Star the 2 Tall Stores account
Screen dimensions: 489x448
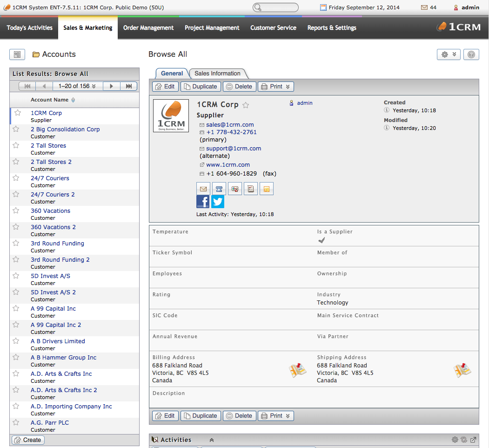pyautogui.click(x=16, y=145)
